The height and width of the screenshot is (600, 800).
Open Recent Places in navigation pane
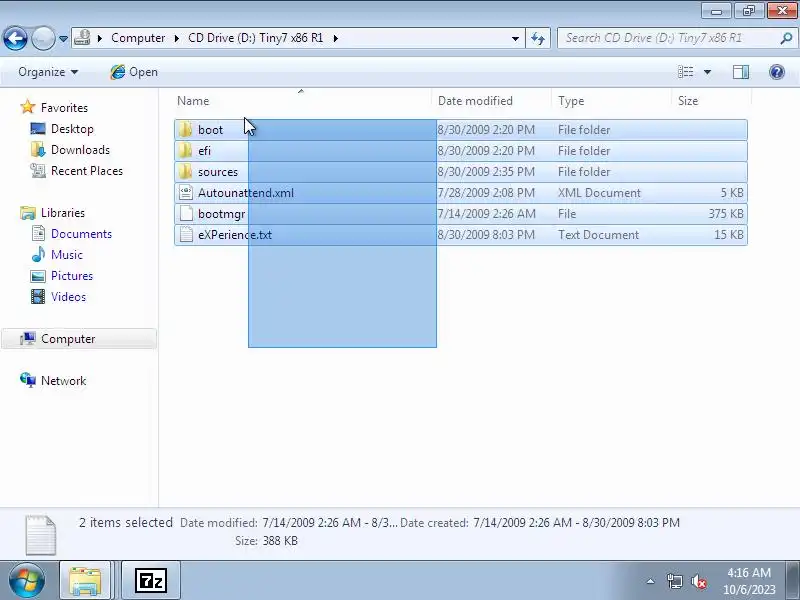pyautogui.click(x=87, y=170)
